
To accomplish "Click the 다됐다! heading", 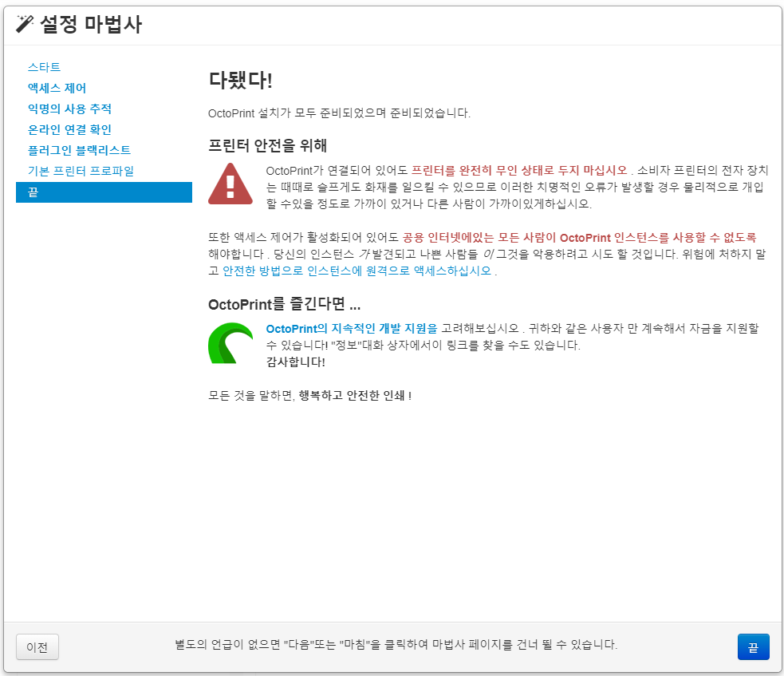I will point(241,80).
